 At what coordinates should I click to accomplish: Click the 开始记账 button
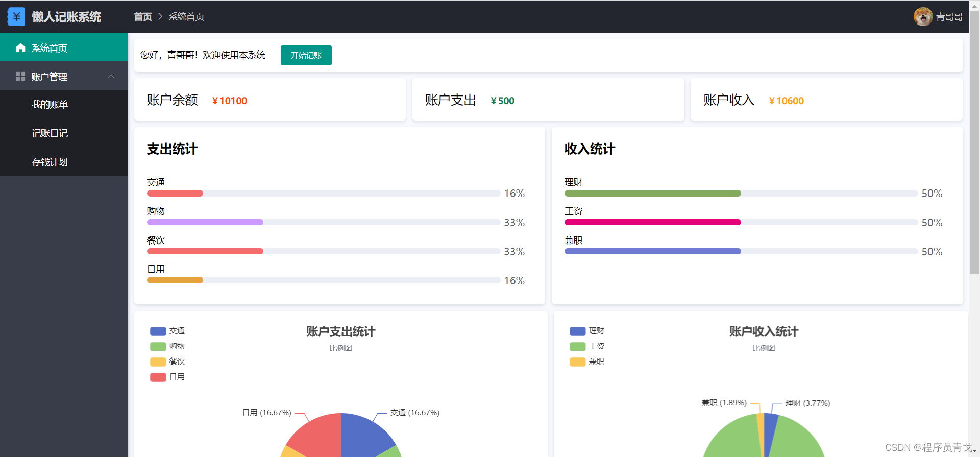coord(306,55)
